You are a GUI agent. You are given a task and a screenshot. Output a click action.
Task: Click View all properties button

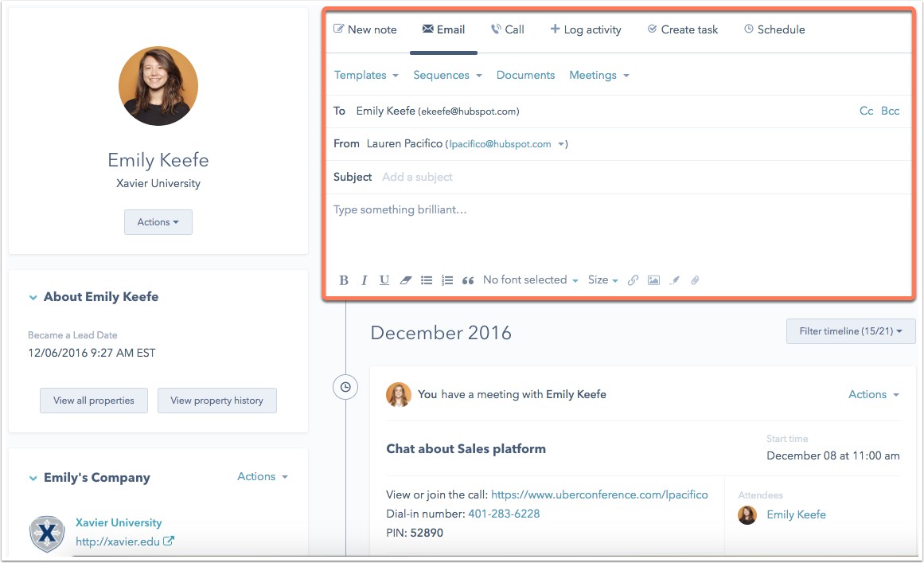point(94,401)
